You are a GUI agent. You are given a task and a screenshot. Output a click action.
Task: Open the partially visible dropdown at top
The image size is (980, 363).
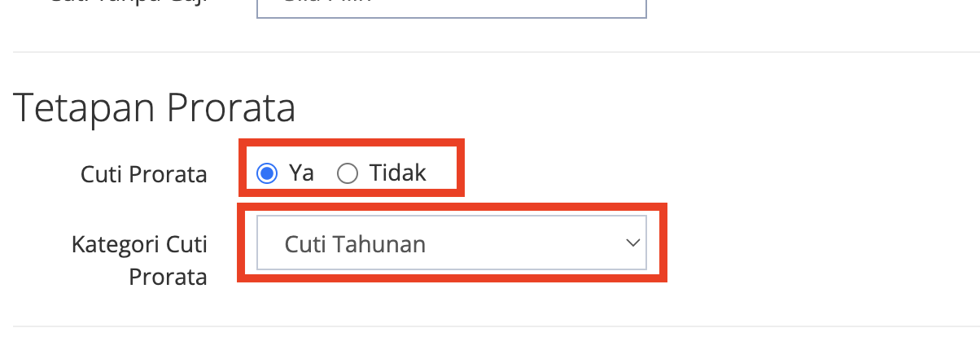[x=451, y=8]
